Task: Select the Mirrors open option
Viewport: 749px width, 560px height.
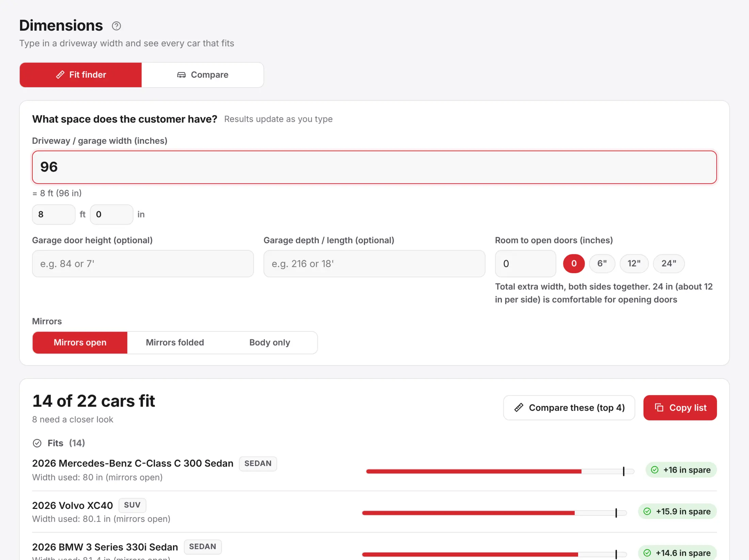Action: click(80, 342)
